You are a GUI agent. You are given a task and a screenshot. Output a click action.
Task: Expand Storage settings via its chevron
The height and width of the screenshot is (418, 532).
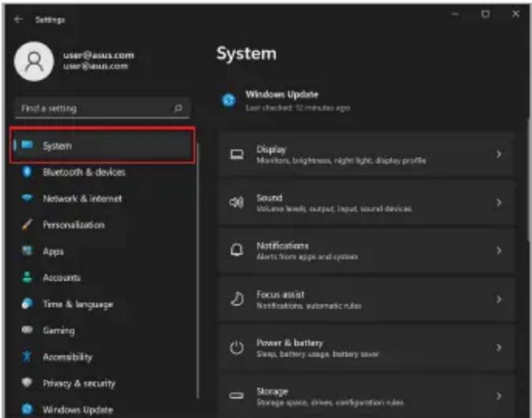coord(498,396)
